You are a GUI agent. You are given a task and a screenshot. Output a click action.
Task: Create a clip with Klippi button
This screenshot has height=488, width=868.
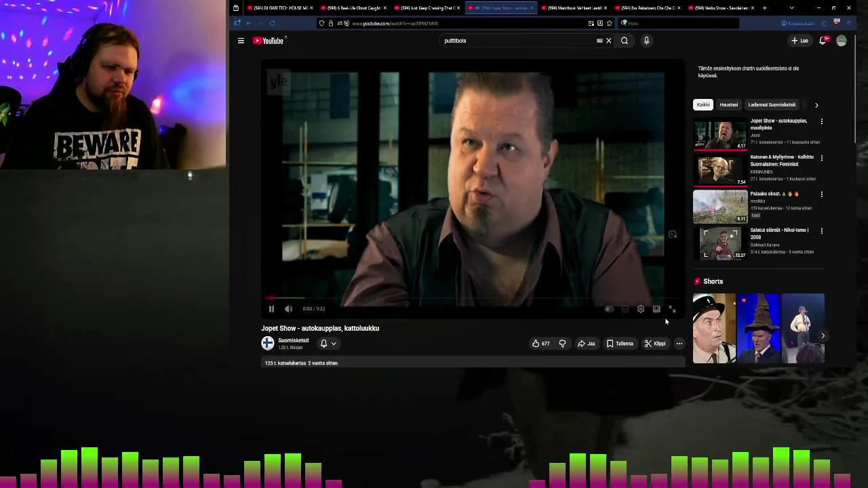(656, 344)
